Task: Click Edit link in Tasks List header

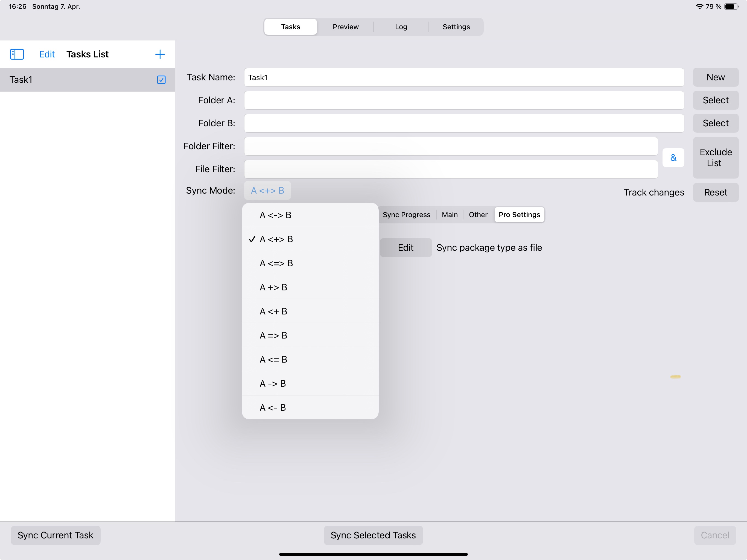Action: pos(46,54)
